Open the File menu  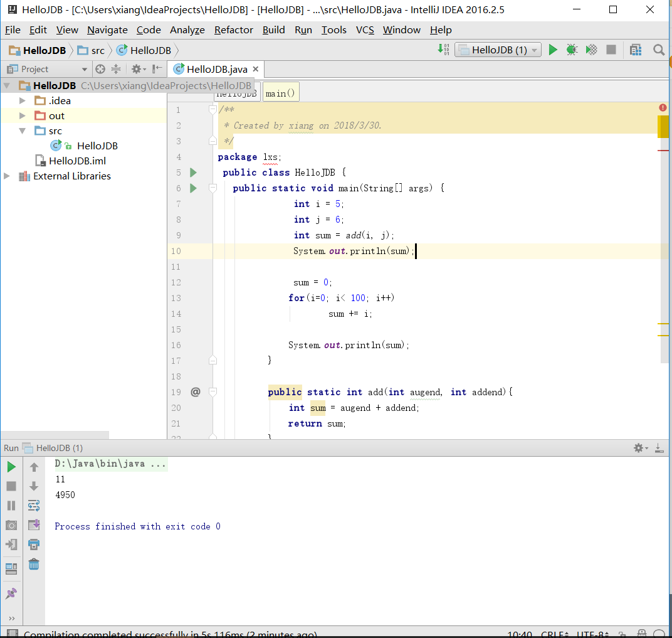pos(13,30)
